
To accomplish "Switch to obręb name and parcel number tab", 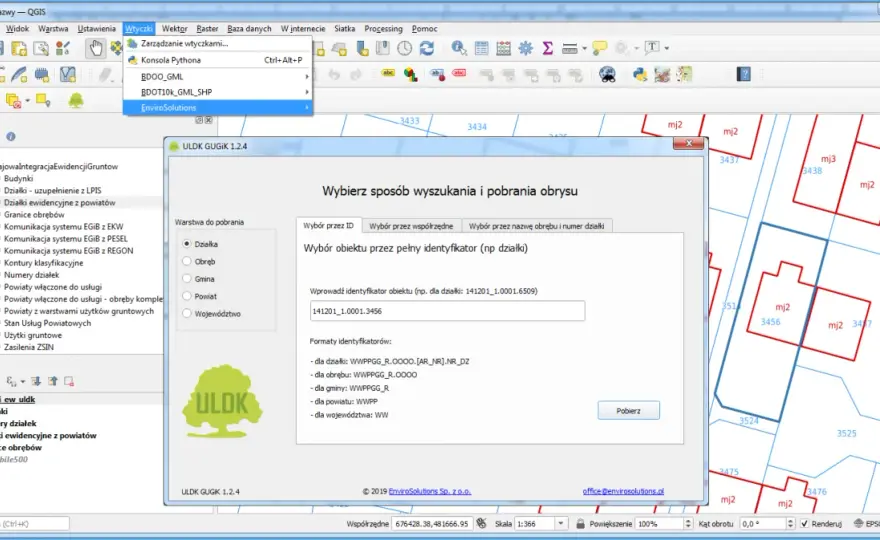I will point(537,226).
